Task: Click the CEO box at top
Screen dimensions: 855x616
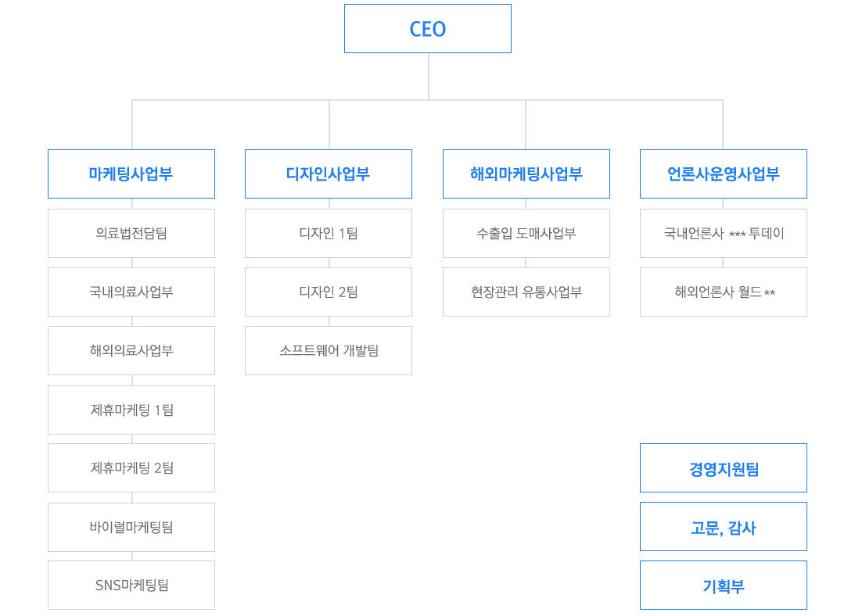Action: [x=427, y=29]
